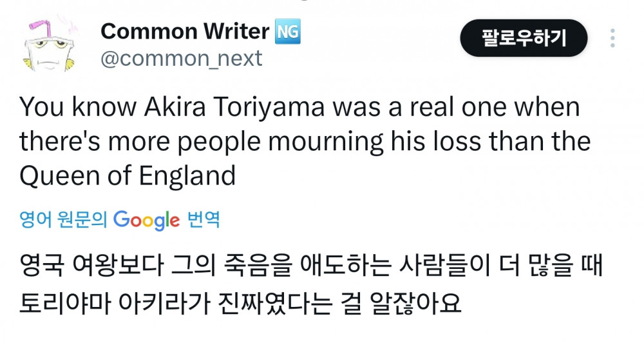Open the three-dot more options menu

612,38
